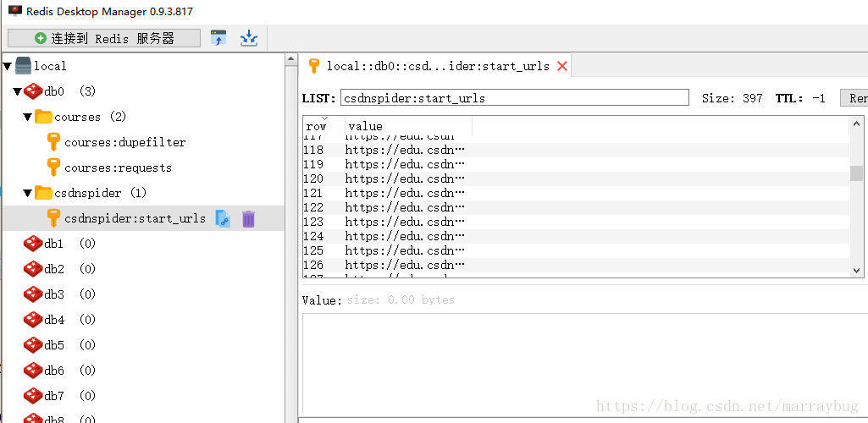Viewport: 868px width, 423px height.
Task: Click the Size: 397 label
Action: 732,98
